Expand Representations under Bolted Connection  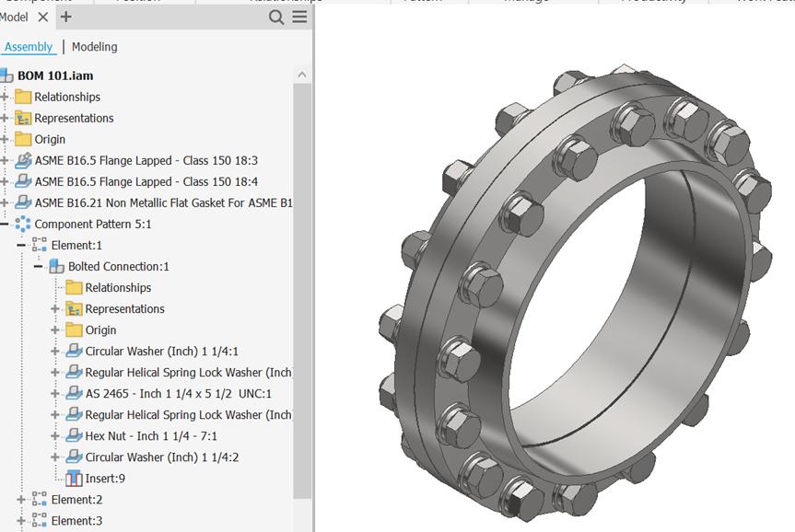pos(55,309)
